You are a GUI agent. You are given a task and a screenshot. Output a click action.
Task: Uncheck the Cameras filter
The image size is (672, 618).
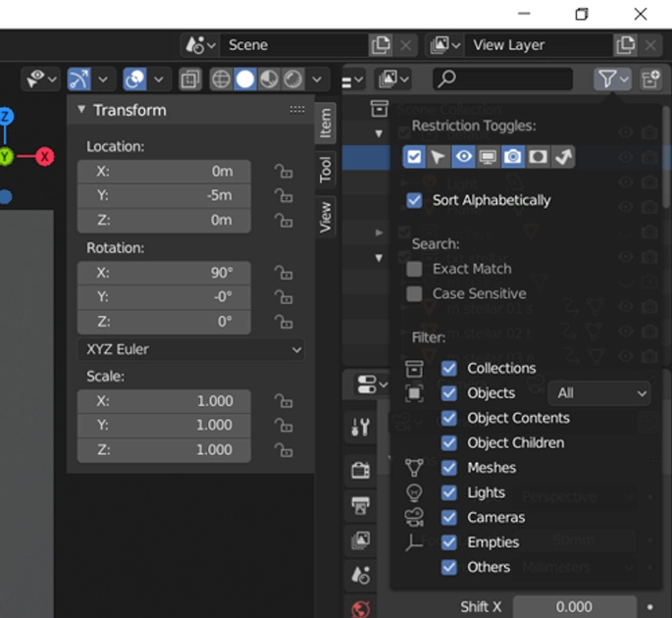pos(449,517)
